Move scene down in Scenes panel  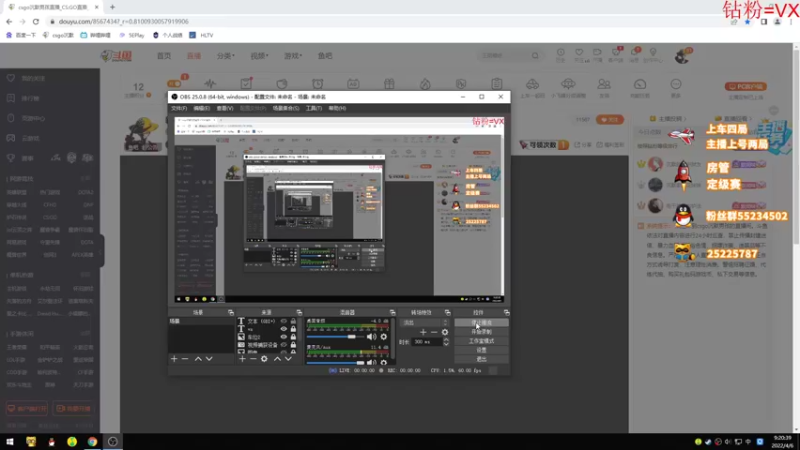pyautogui.click(x=209, y=359)
